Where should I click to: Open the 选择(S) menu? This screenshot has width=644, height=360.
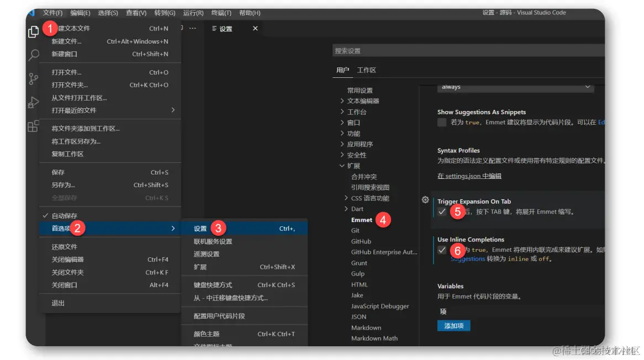(108, 13)
